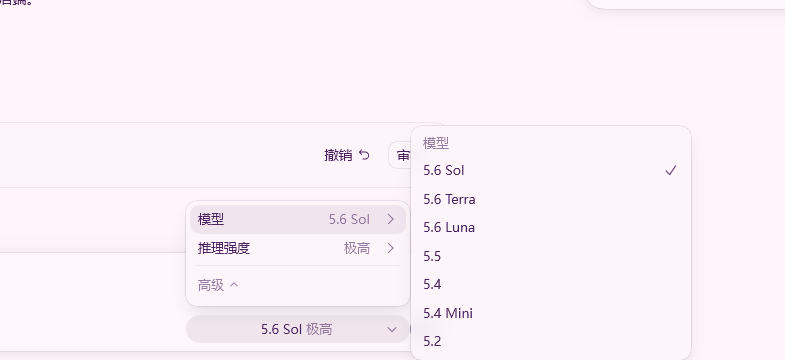Open the 模型 submenu entry

click(298, 219)
